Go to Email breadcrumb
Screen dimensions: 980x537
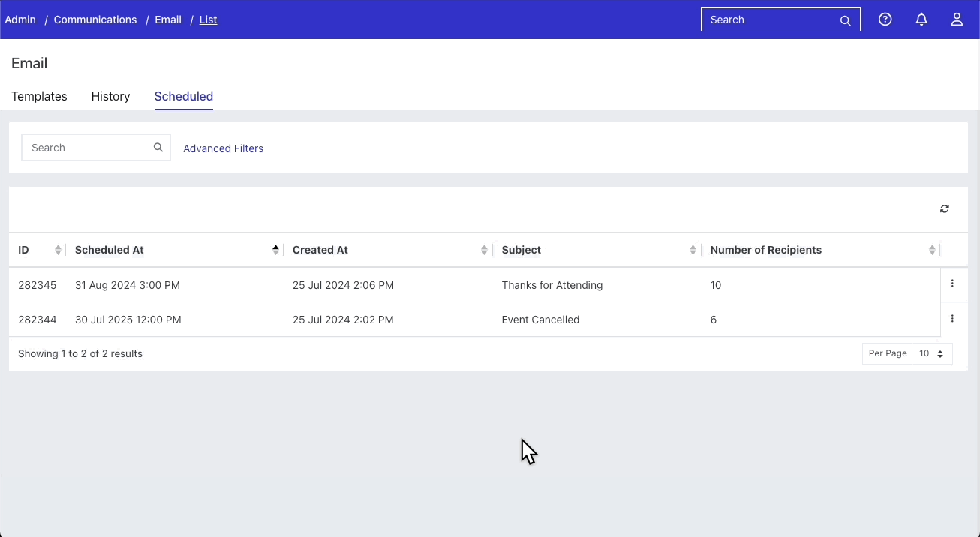click(x=168, y=19)
